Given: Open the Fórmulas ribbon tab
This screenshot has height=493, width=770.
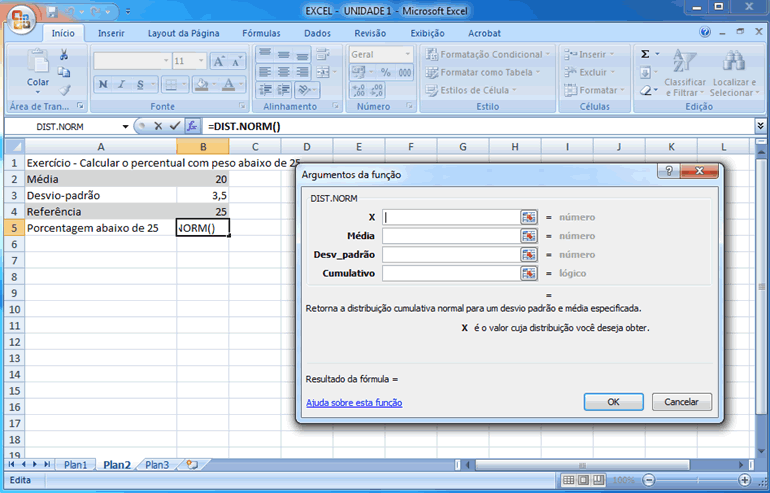Looking at the screenshot, I should click(261, 33).
